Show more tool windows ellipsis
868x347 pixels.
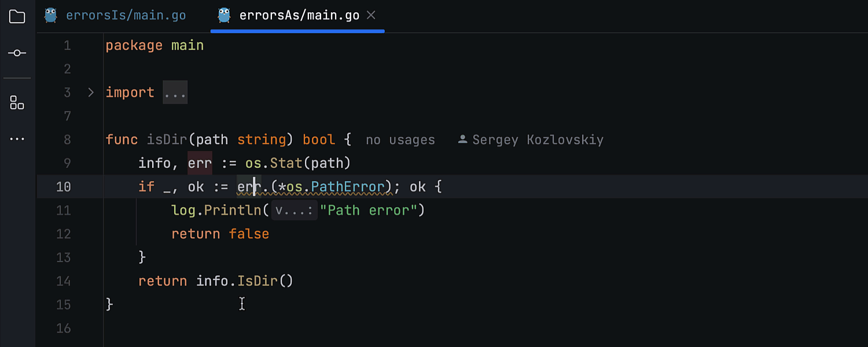(x=17, y=139)
